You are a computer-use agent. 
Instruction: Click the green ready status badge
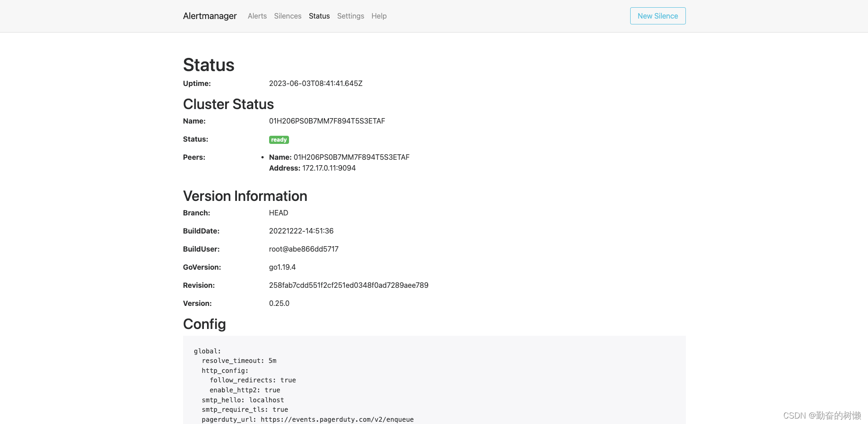point(279,140)
